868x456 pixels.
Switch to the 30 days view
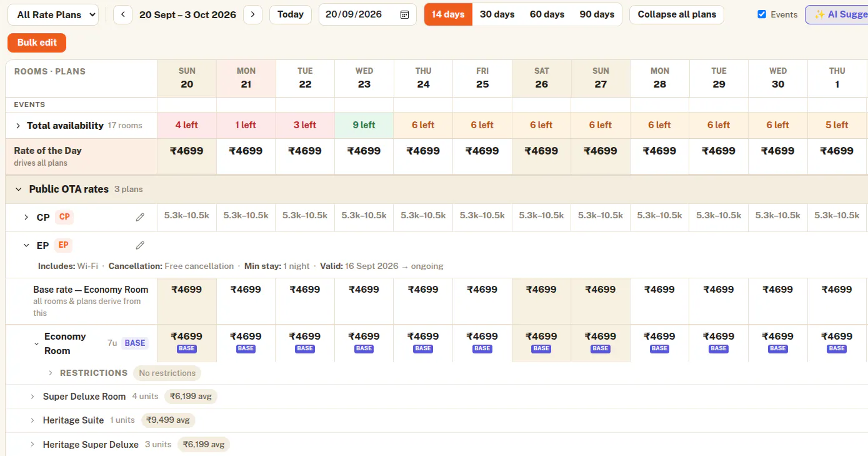497,14
